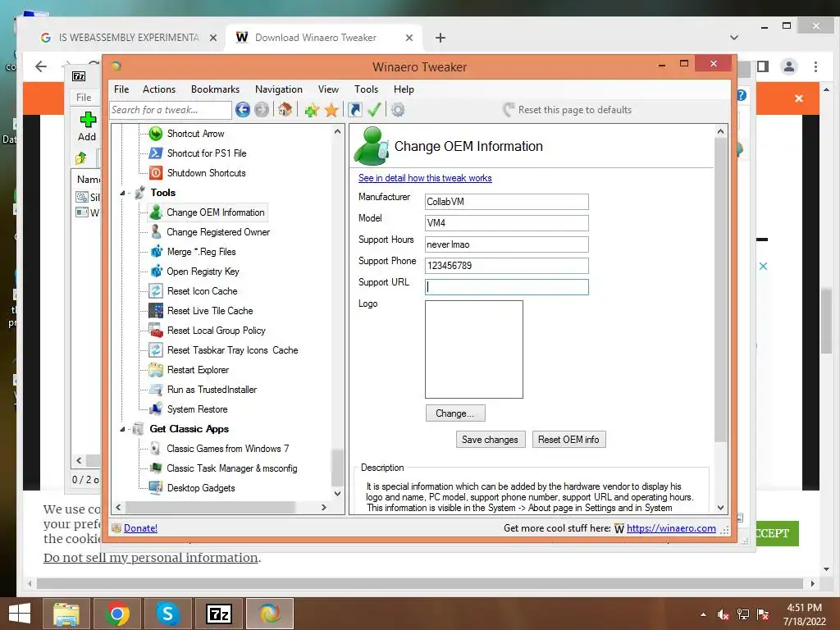Open the Tools menu
This screenshot has width=840, height=630.
[367, 89]
